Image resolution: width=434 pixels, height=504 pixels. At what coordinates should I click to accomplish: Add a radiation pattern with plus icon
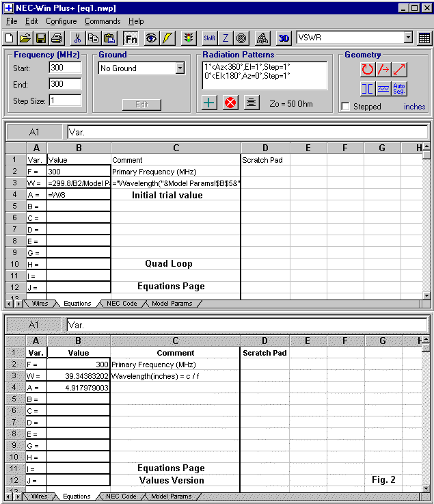pos(210,103)
